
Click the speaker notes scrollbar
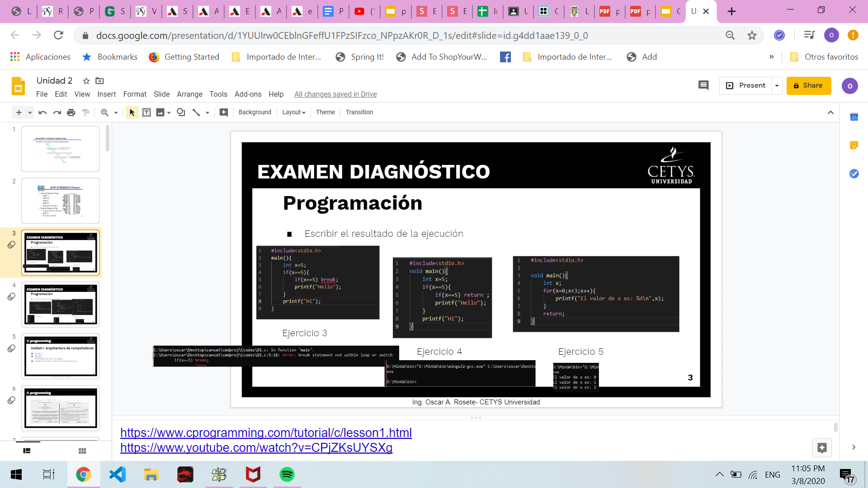(835, 427)
